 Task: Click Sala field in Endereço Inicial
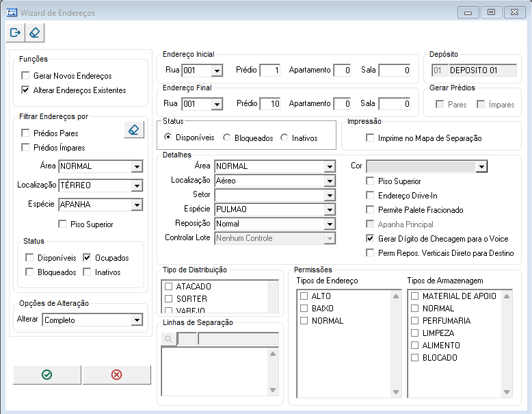coord(395,70)
